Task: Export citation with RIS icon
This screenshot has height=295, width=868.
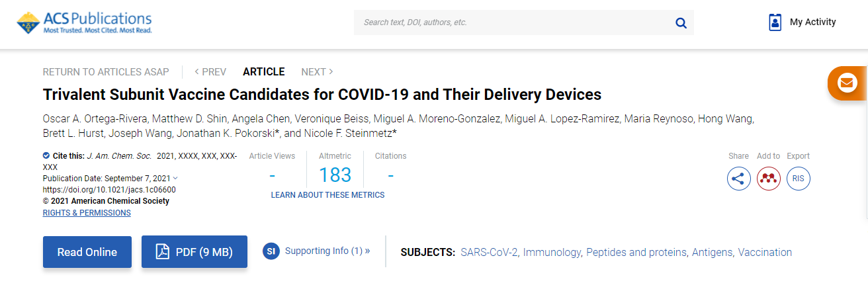Action: [799, 179]
